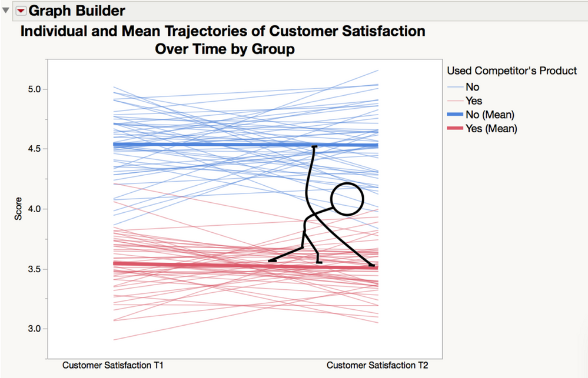Viewport: 588px width, 378px height.
Task: Select the 'Yes' legend label
Action: 474,101
